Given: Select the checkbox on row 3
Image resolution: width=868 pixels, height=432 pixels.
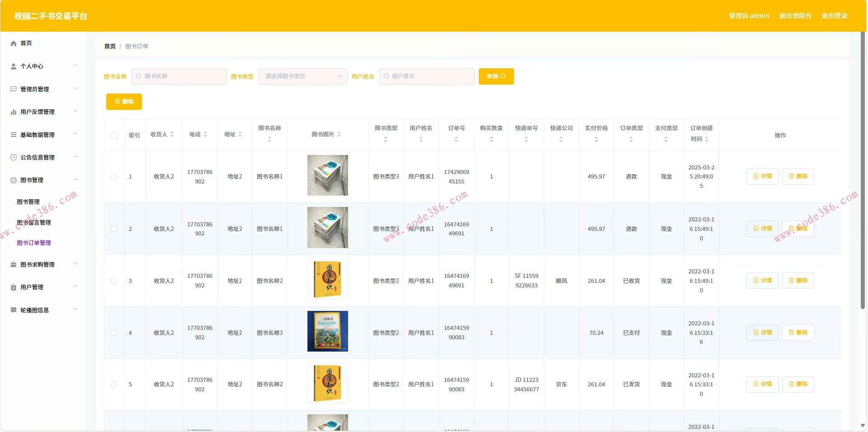Looking at the screenshot, I should [113, 281].
